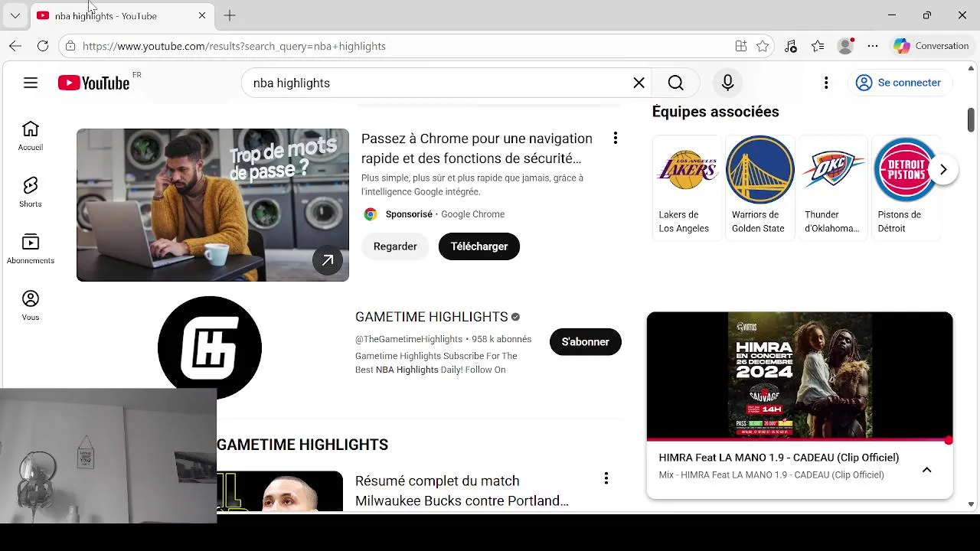Open browser Settings and more menu
The width and height of the screenshot is (980, 551).
coord(873,46)
